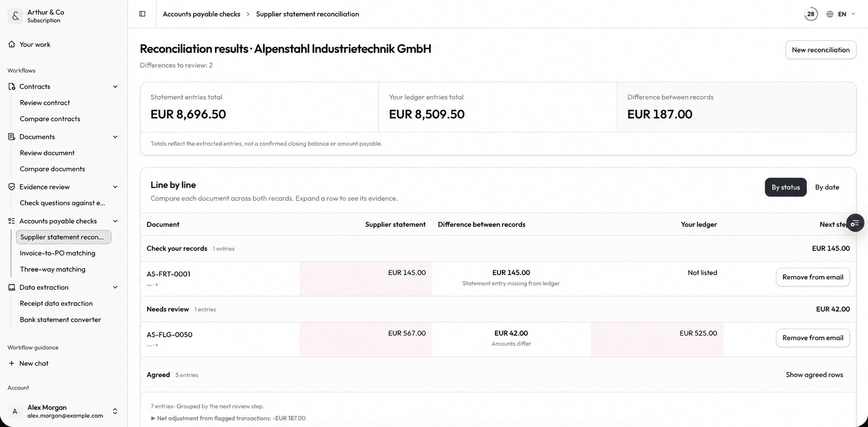Open Invoice-to-PO matching
The image size is (868, 427).
click(57, 253)
